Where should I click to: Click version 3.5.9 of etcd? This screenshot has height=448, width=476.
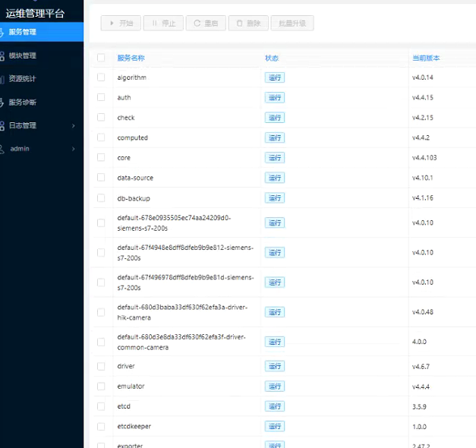tap(419, 407)
